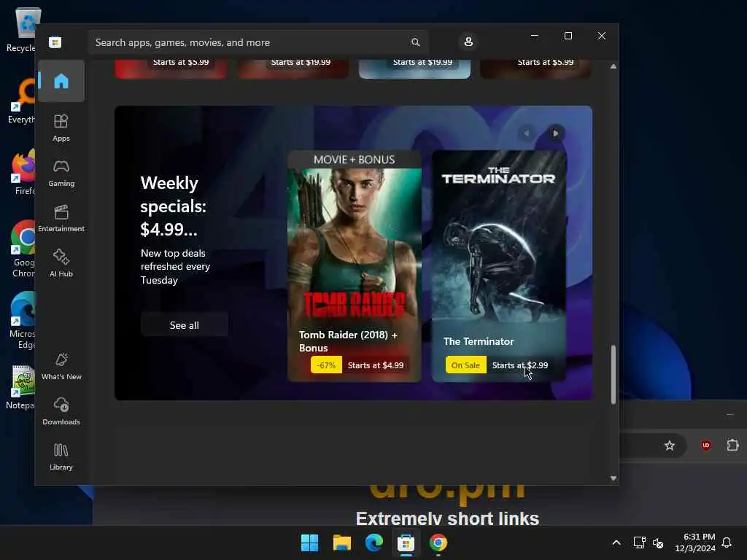747x560 pixels.
Task: Click the search magnifier icon
Action: pyautogui.click(x=415, y=42)
